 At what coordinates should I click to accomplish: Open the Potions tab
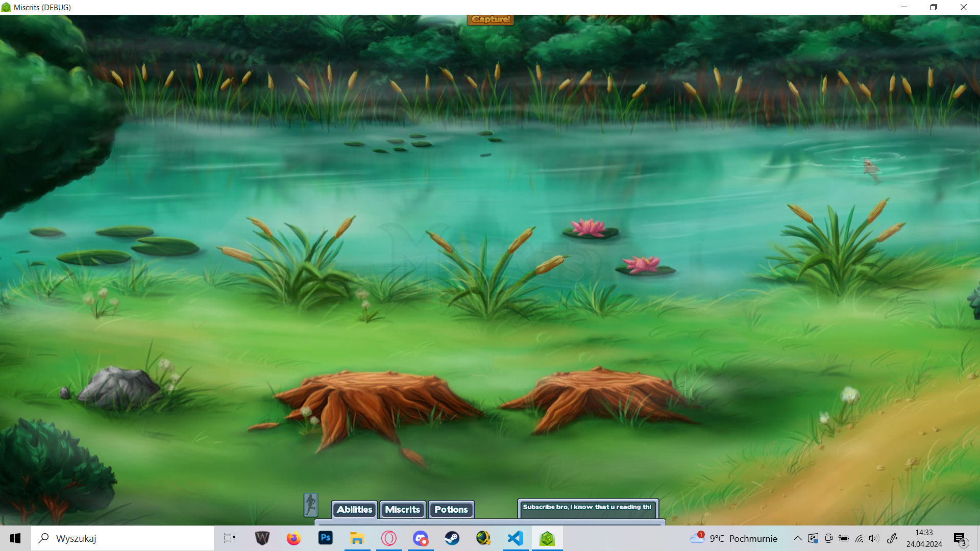(451, 510)
